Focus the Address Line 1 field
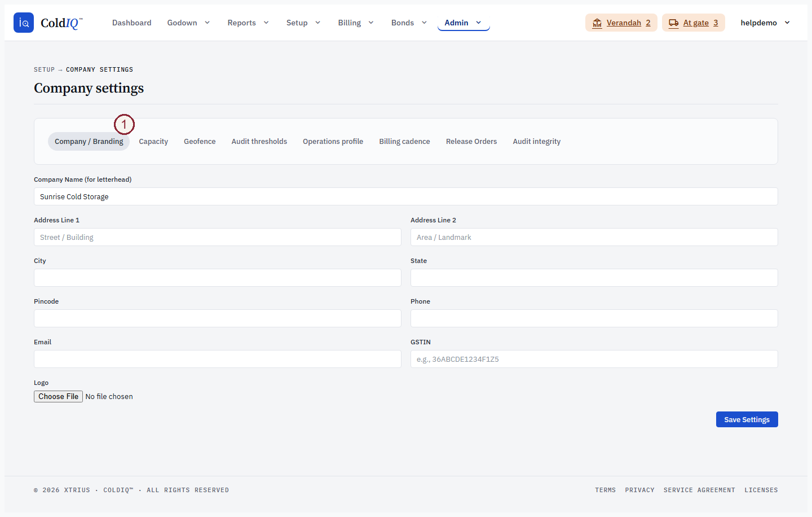Screen dimensions: 812x517 tap(218, 237)
